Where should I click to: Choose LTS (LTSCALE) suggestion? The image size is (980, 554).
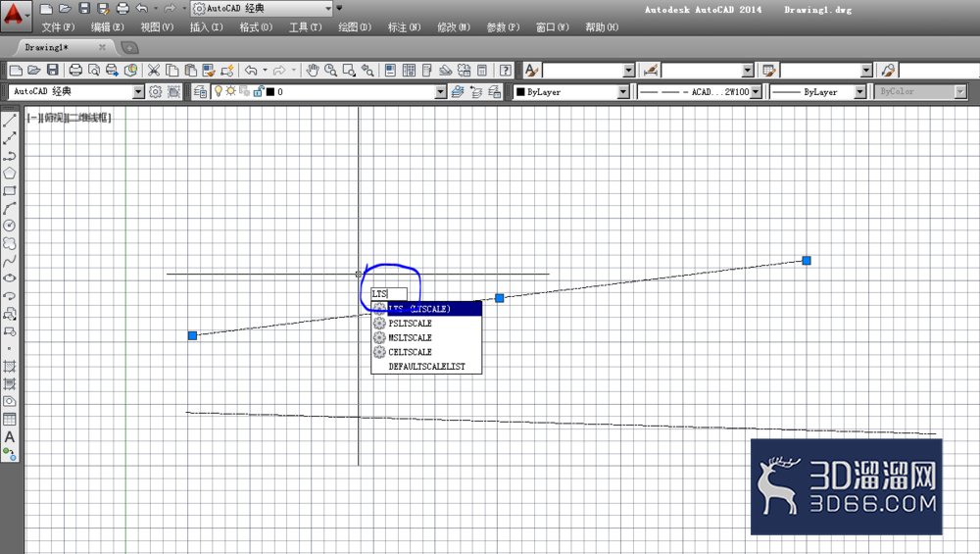point(426,309)
